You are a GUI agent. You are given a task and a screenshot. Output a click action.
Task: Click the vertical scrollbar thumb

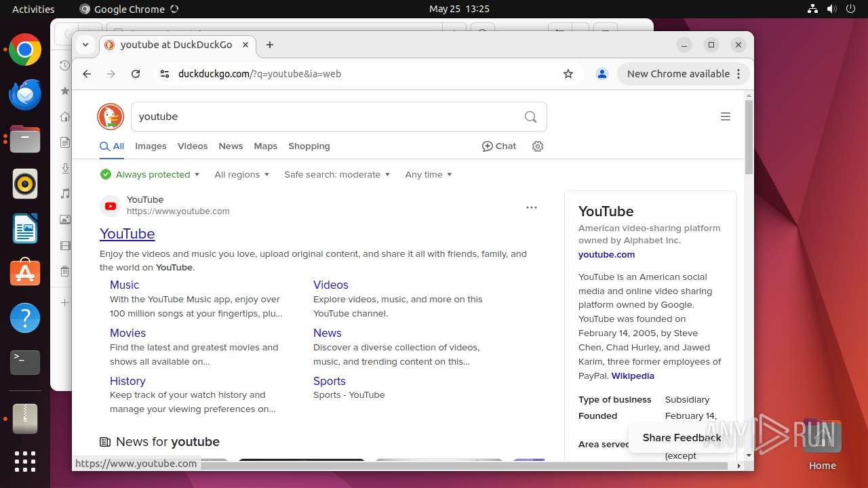point(749,138)
